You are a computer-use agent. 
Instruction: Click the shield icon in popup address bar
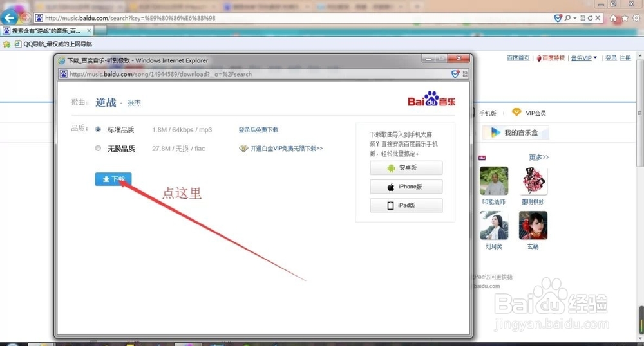[x=455, y=74]
